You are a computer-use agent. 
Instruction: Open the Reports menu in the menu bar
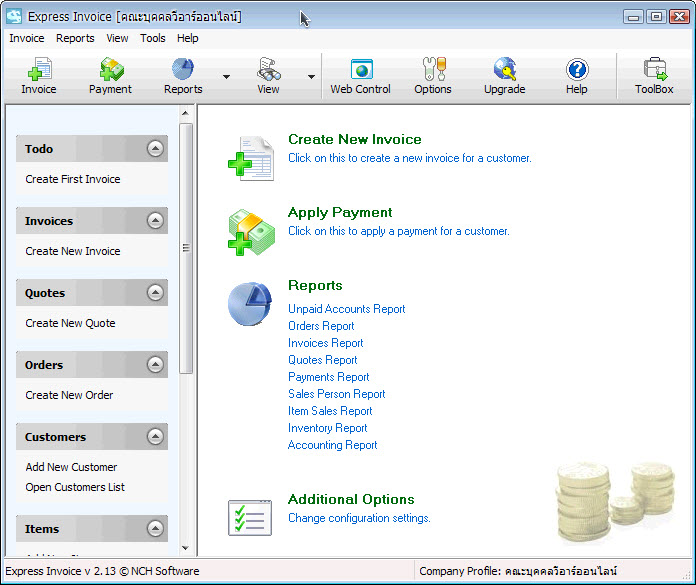click(x=75, y=38)
